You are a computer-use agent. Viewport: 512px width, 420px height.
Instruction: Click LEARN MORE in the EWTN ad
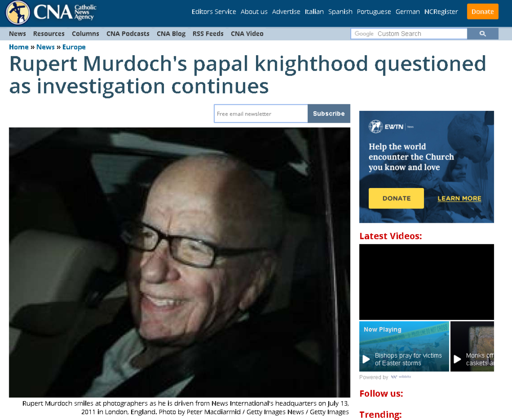pos(459,198)
